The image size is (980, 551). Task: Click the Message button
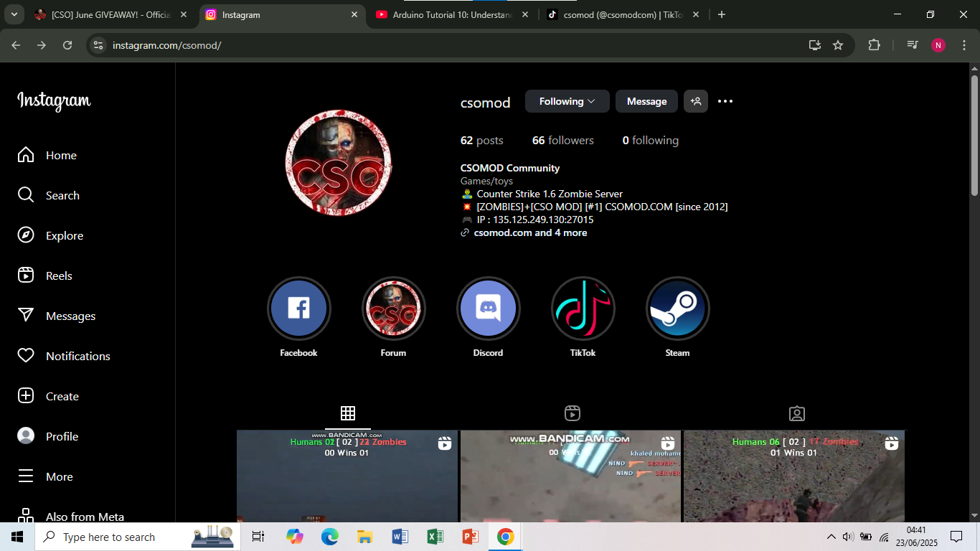[x=646, y=101]
